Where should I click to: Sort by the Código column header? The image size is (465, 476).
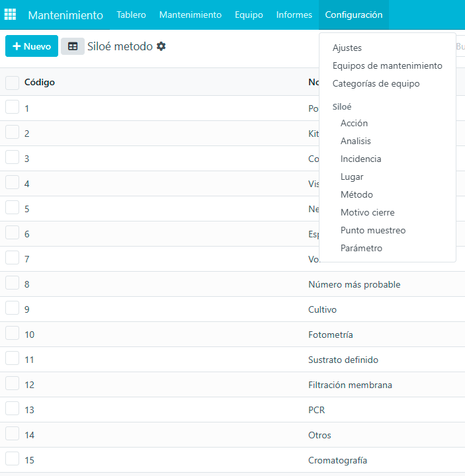pyautogui.click(x=40, y=82)
